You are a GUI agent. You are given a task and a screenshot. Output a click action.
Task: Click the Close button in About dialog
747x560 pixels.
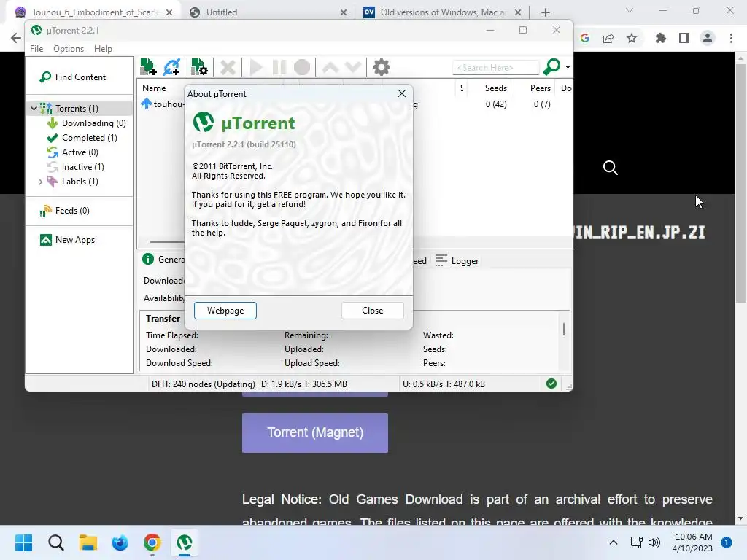pos(373,311)
